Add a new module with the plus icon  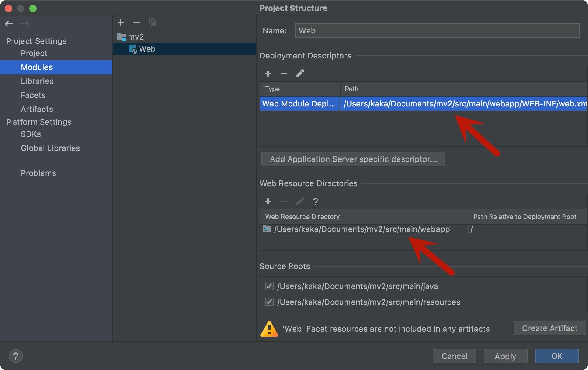121,23
